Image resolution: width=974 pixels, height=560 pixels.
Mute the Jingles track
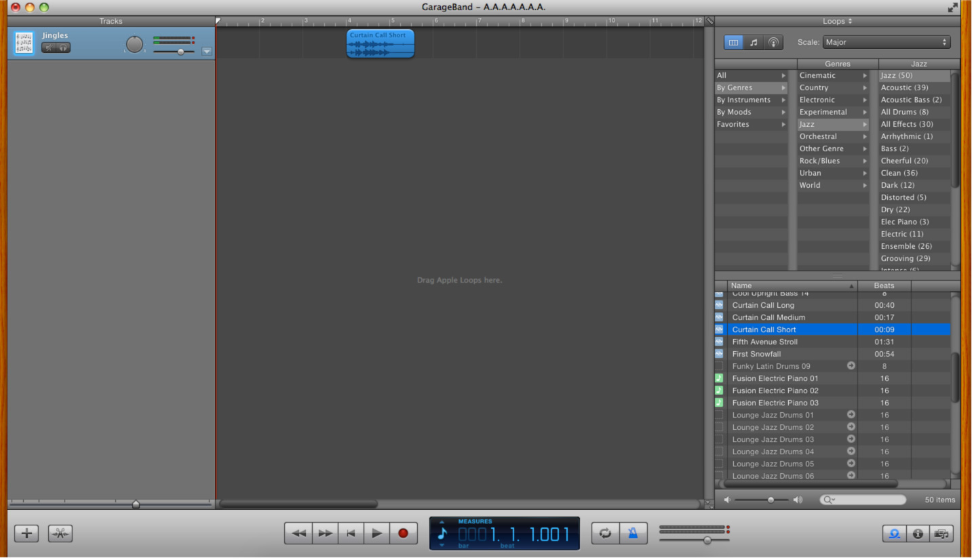click(49, 47)
